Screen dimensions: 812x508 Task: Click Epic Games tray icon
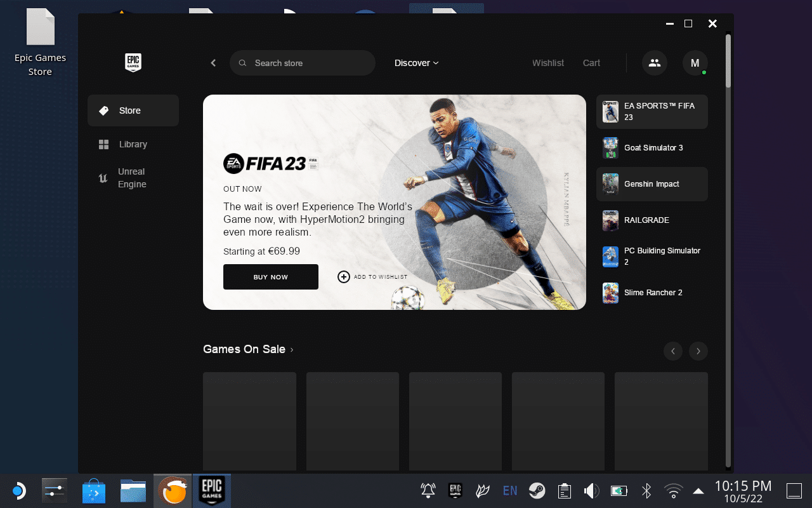click(x=455, y=490)
